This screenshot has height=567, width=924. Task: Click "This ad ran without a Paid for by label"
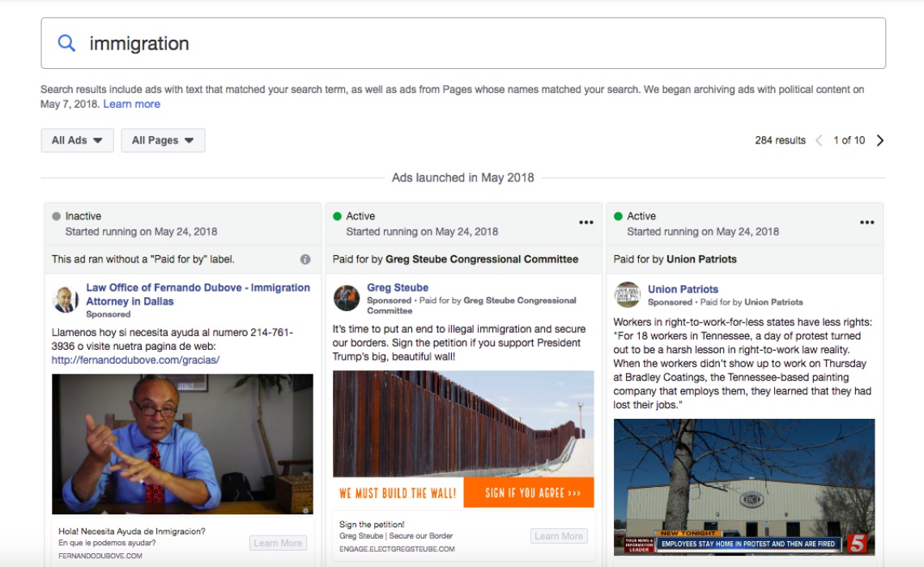pyautogui.click(x=143, y=259)
